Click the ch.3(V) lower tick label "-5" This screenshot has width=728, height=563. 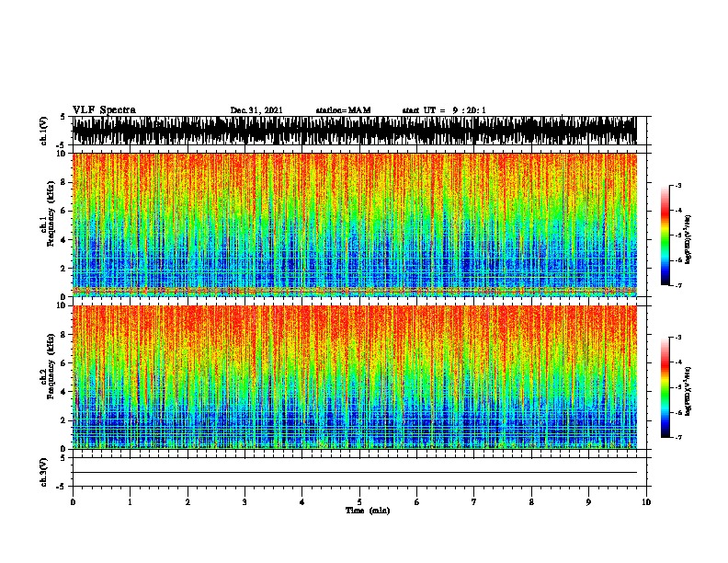[61, 487]
